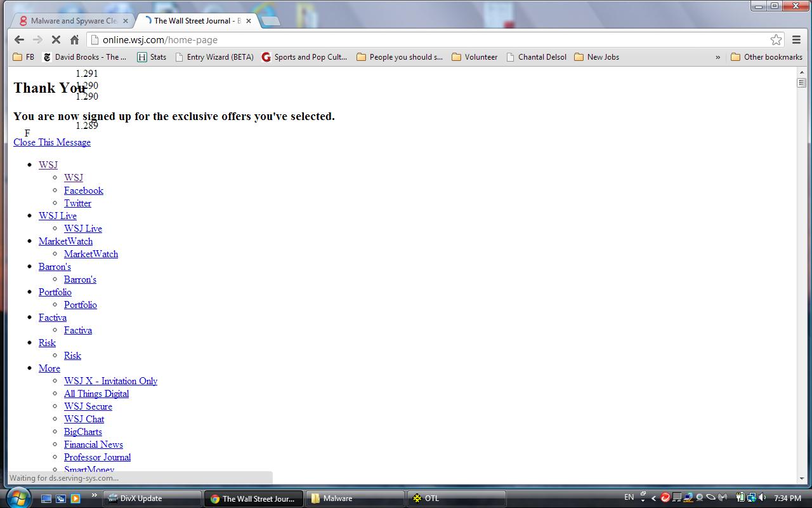Open All Things Digital link
This screenshot has width=812, height=508.
tap(96, 394)
